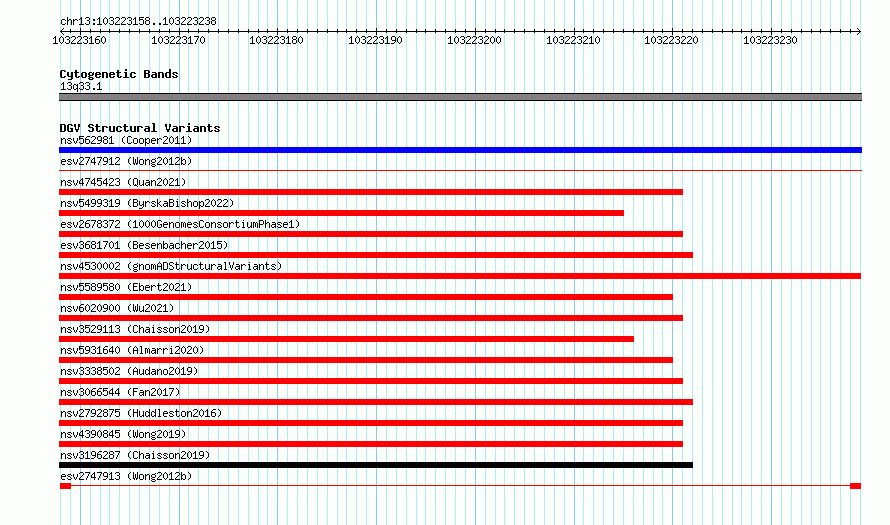Select the black nsv3196287 variant bar
This screenshot has width=890, height=525.
coord(376,465)
